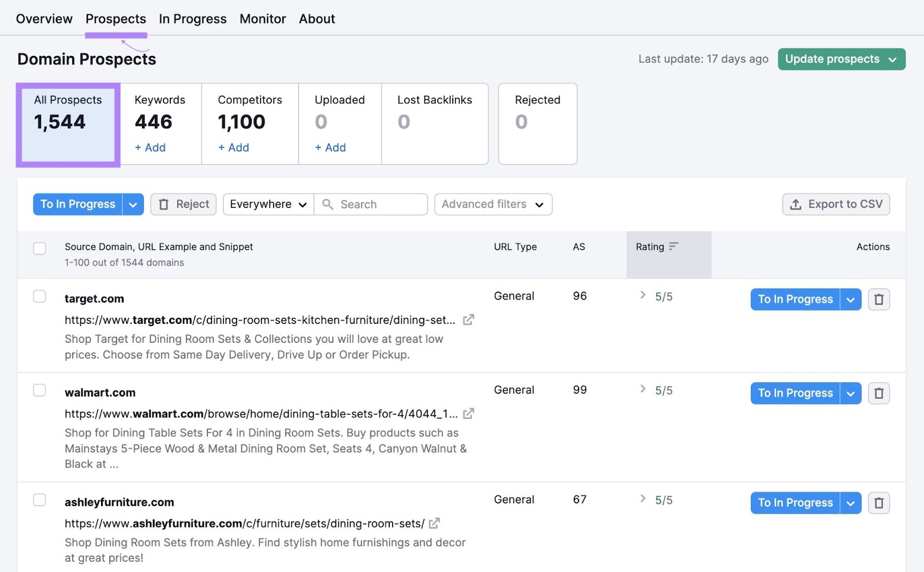
Task: Switch to the Monitor tab
Action: [x=262, y=18]
